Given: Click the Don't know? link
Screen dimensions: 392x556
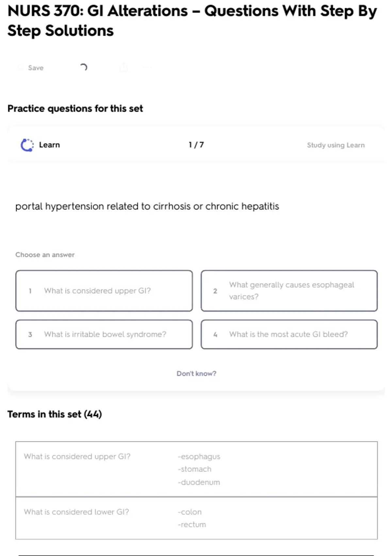Looking at the screenshot, I should click(x=196, y=374).
